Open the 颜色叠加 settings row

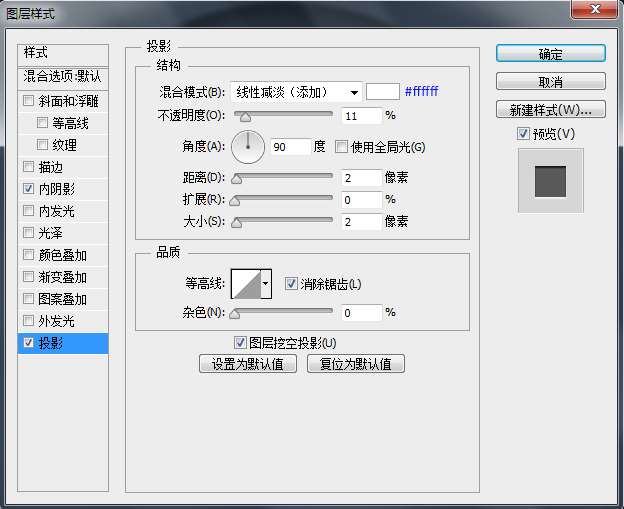coord(63,255)
